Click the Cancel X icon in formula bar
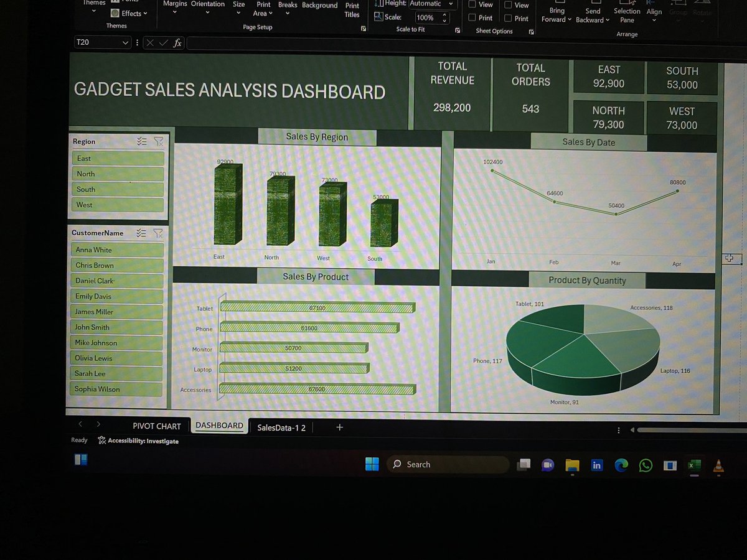This screenshot has height=560, width=747. [151, 43]
